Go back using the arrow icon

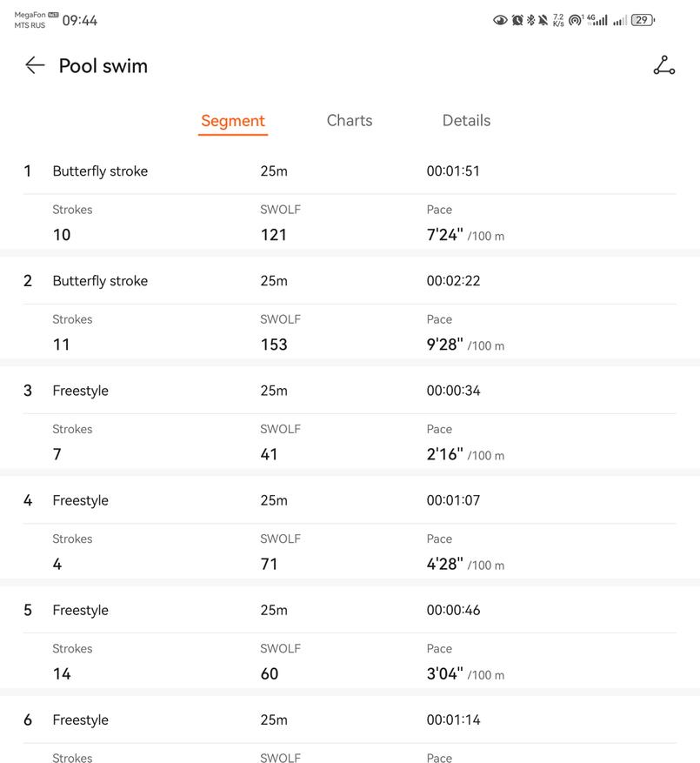point(35,65)
